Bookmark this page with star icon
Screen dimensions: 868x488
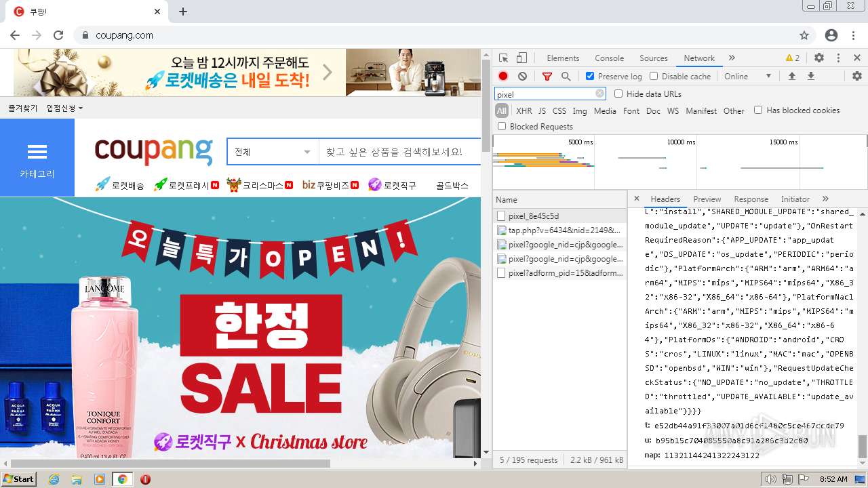804,35
